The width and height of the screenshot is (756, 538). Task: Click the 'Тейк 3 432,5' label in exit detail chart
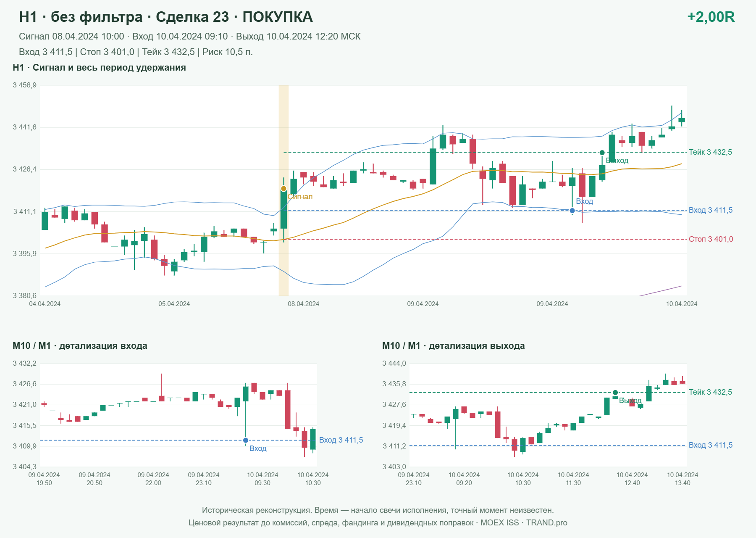(710, 392)
